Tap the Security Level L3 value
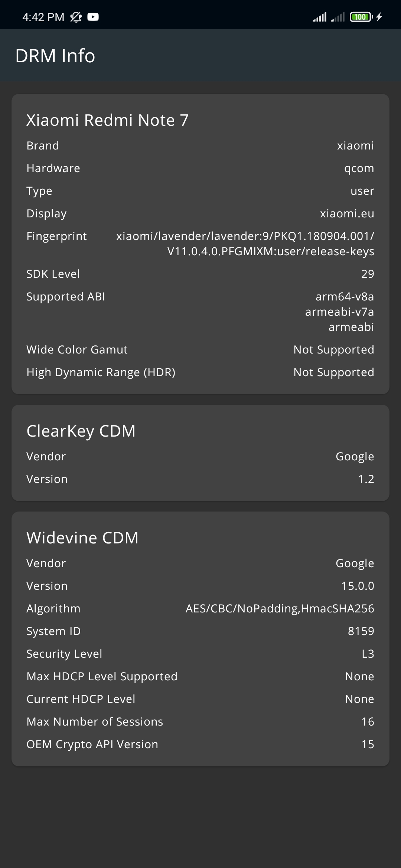Screen dimensions: 401x868 tap(368, 654)
